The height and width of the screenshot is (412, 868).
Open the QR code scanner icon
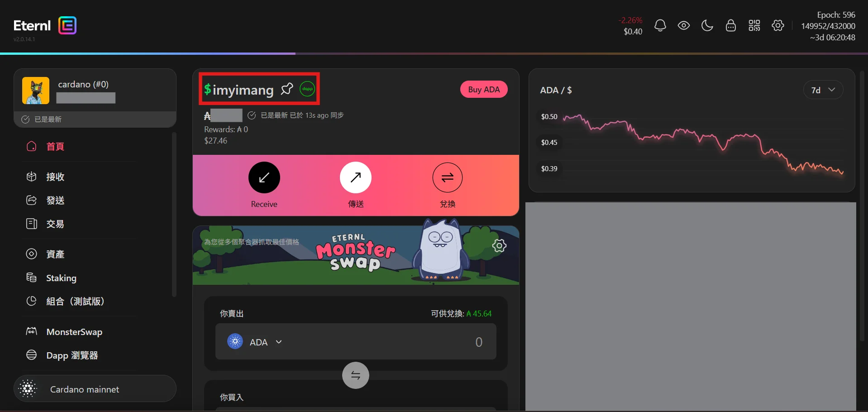coord(754,26)
